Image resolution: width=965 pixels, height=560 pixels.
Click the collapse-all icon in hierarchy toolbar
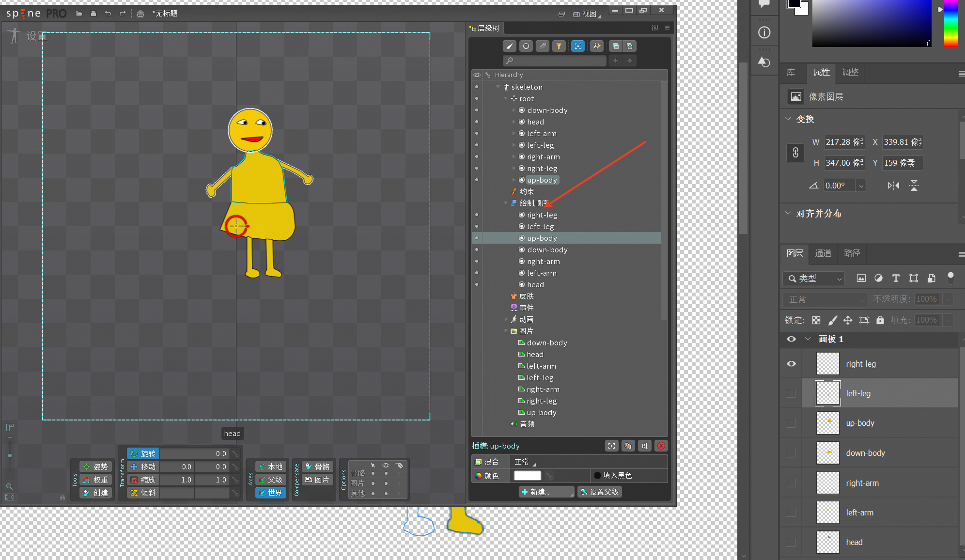(x=616, y=46)
